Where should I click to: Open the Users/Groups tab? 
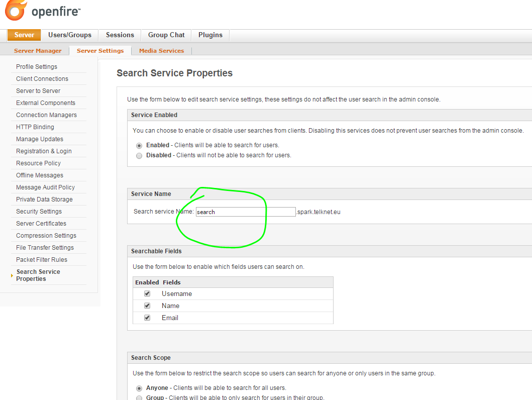pos(70,35)
